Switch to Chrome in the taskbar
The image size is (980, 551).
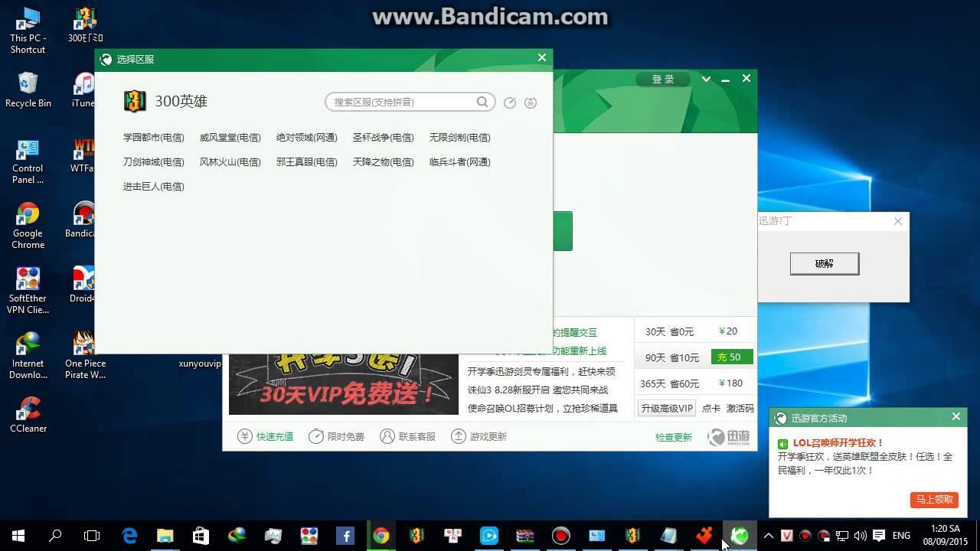coord(381,536)
